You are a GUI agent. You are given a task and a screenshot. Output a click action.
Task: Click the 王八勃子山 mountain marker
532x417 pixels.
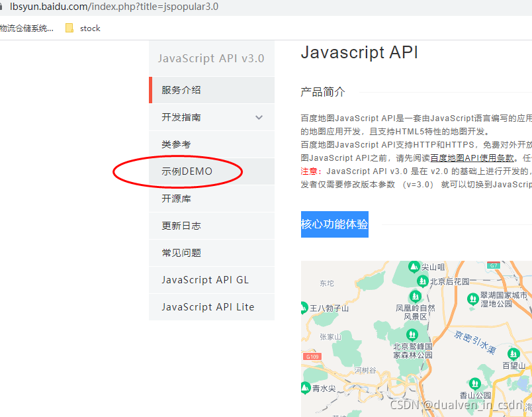point(304,308)
